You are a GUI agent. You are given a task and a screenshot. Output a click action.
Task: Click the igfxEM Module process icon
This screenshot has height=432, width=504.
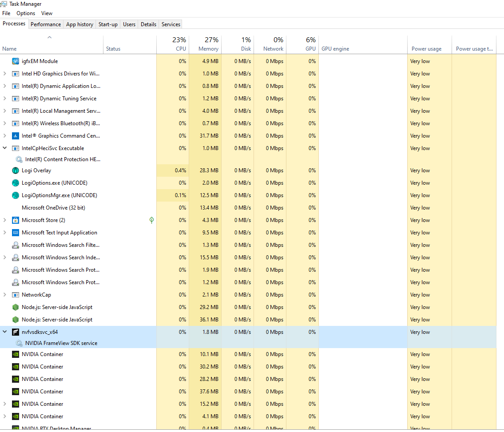pyautogui.click(x=16, y=61)
